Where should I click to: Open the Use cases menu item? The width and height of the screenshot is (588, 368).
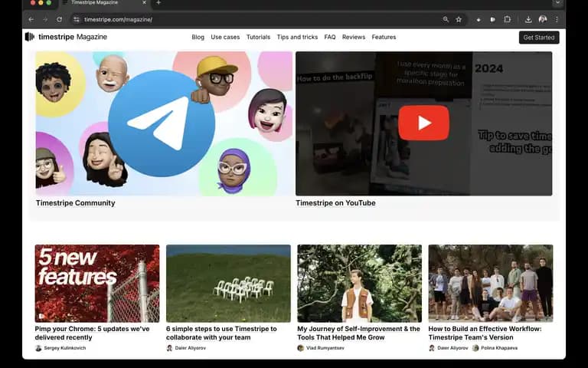point(225,37)
